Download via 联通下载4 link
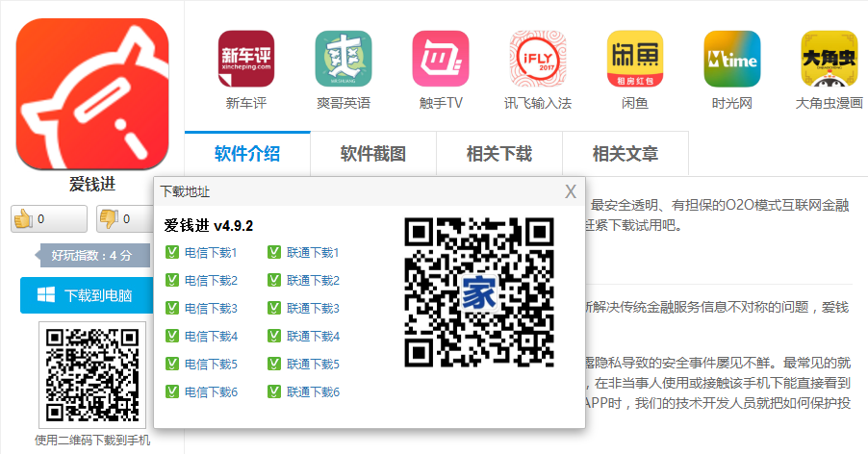The image size is (868, 454). pyautogui.click(x=313, y=337)
